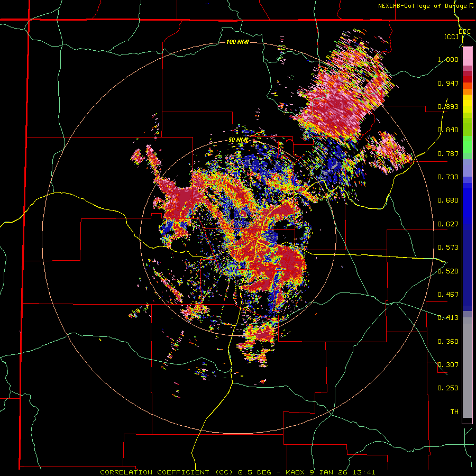Select the 0.893 scale value

point(448,106)
